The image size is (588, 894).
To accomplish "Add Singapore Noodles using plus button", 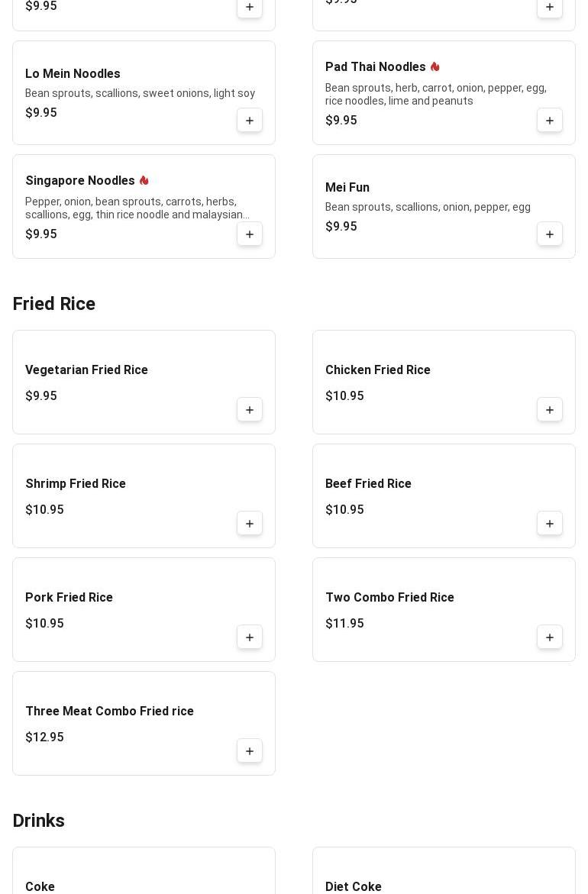I will point(250,234).
